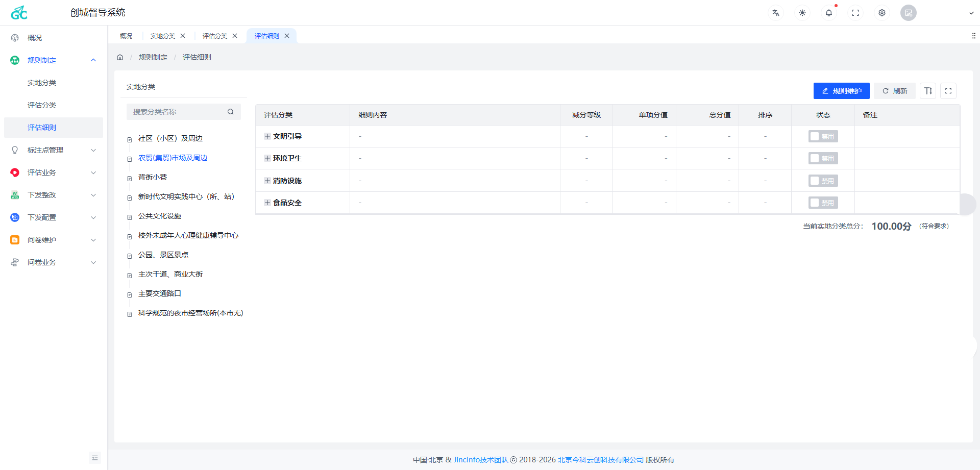This screenshot has height=470, width=980.
Task: Select 背街小巷 in the category tree
Action: [152, 177]
